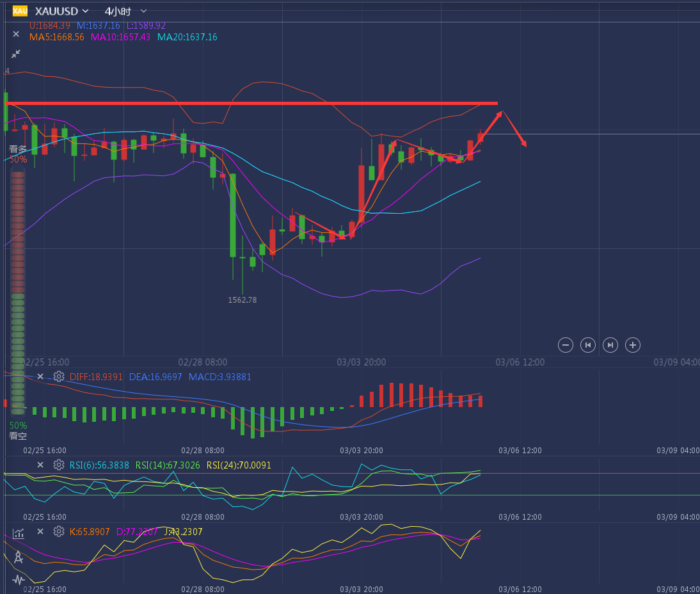Viewport: 700px width, 594px height.
Task: Zoom in chart with plus button
Action: point(633,345)
